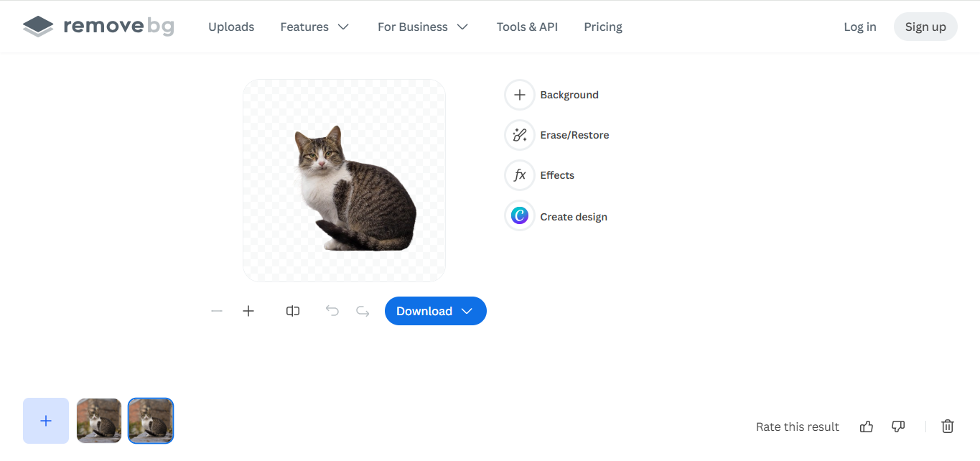Select the original cat photo thumbnail
Image resolution: width=980 pixels, height=461 pixels.
(x=98, y=421)
